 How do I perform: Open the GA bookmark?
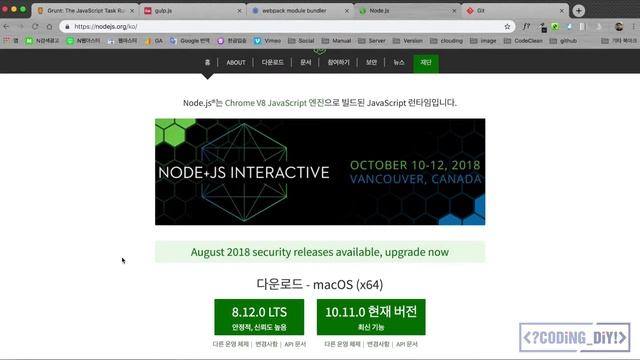(154, 41)
